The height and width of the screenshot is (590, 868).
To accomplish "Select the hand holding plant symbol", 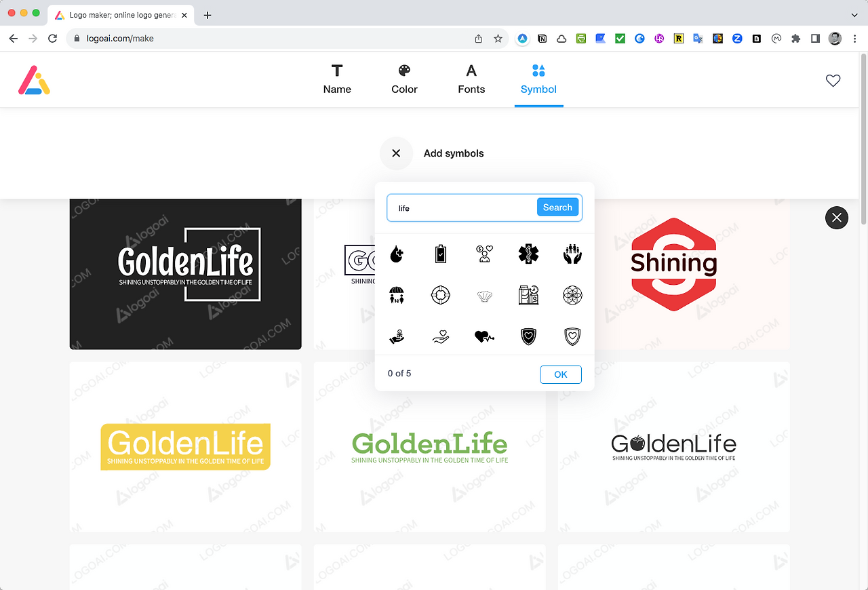I will tap(397, 336).
